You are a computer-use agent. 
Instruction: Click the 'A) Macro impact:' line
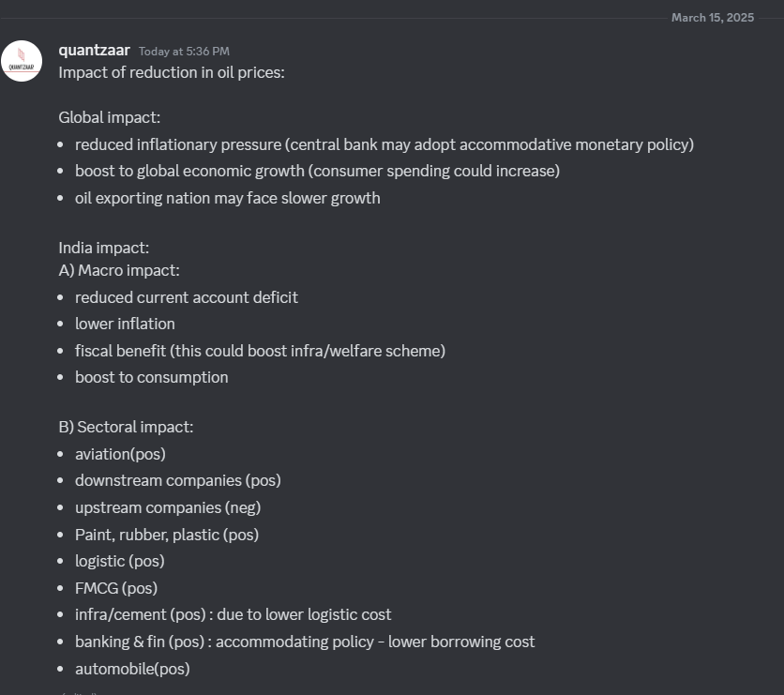point(119,270)
